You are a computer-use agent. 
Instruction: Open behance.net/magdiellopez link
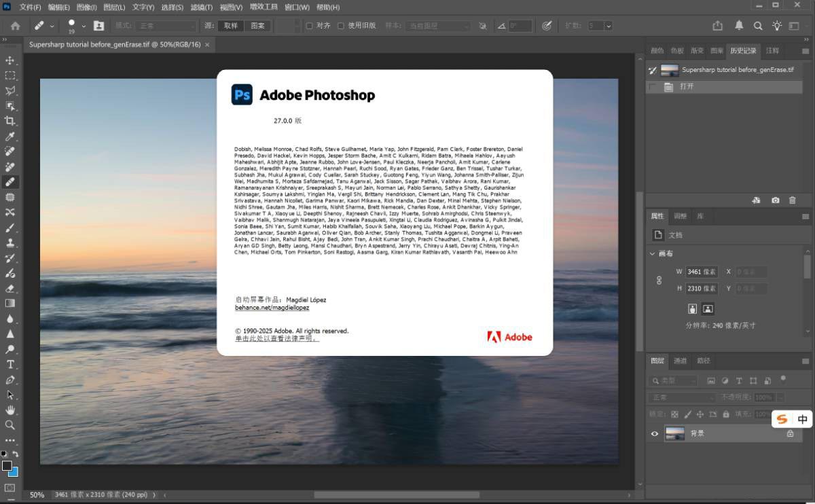point(272,308)
